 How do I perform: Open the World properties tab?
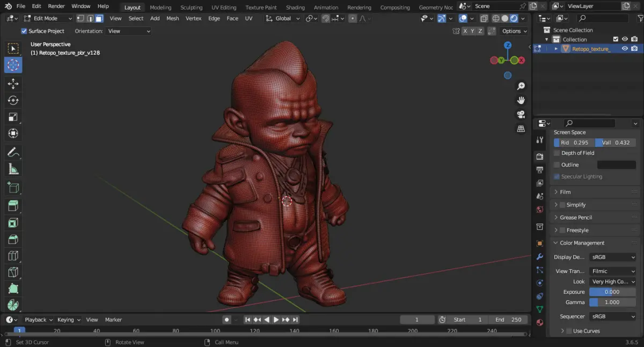point(540,210)
